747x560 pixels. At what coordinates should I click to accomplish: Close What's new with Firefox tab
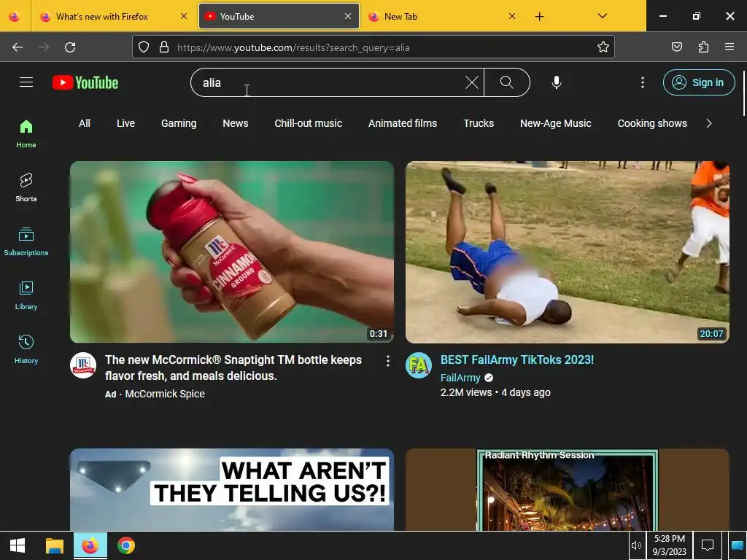click(x=184, y=17)
